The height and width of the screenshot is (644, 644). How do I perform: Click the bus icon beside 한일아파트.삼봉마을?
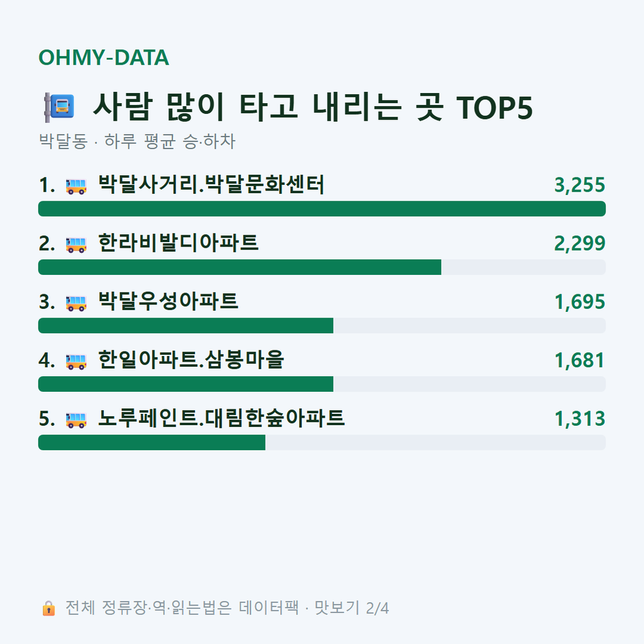point(76,362)
